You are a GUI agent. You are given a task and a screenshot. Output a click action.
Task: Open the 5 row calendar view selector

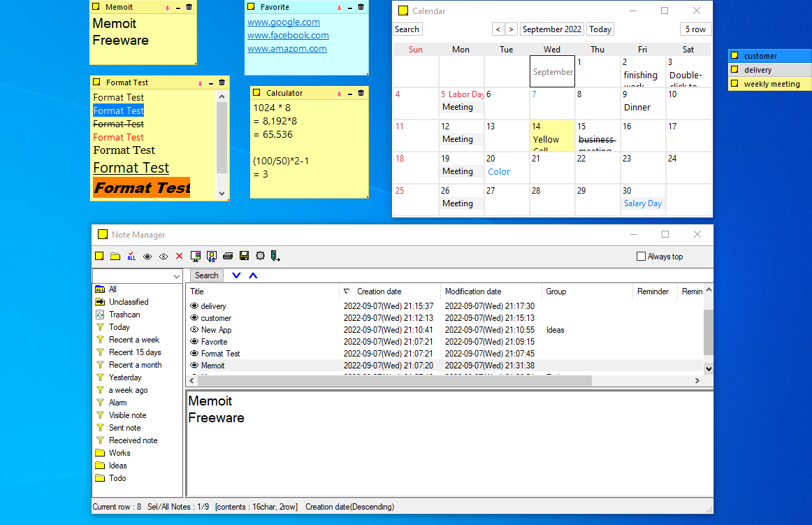[x=695, y=29]
